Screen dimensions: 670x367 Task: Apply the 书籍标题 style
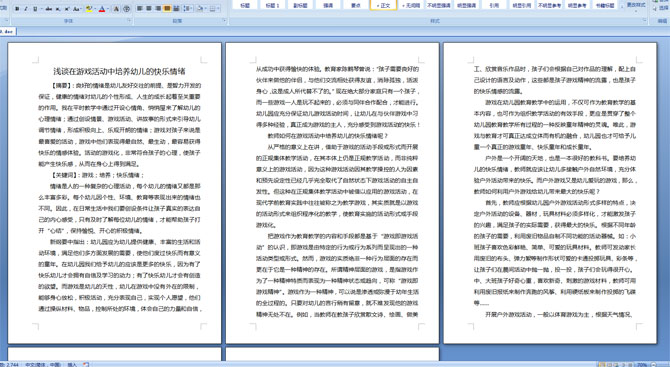(x=605, y=5)
